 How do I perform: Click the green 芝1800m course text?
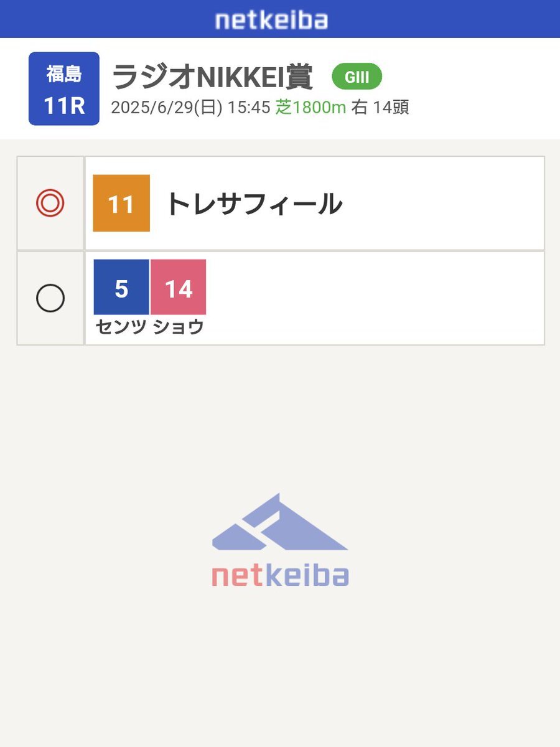pos(310,108)
